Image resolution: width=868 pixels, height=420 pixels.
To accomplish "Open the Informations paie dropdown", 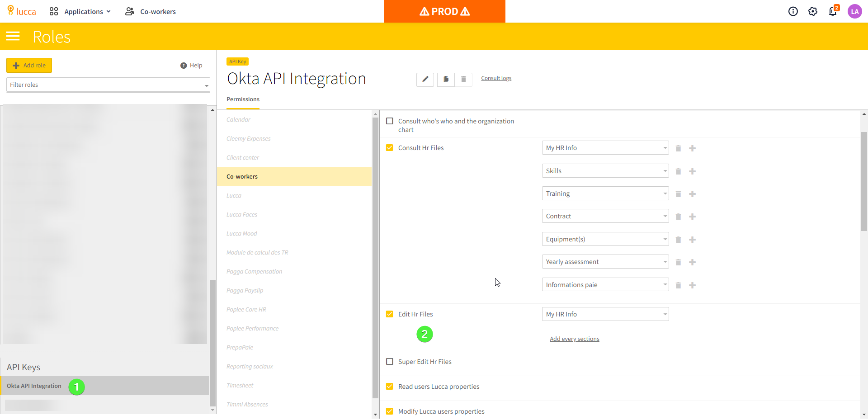I will [x=605, y=285].
